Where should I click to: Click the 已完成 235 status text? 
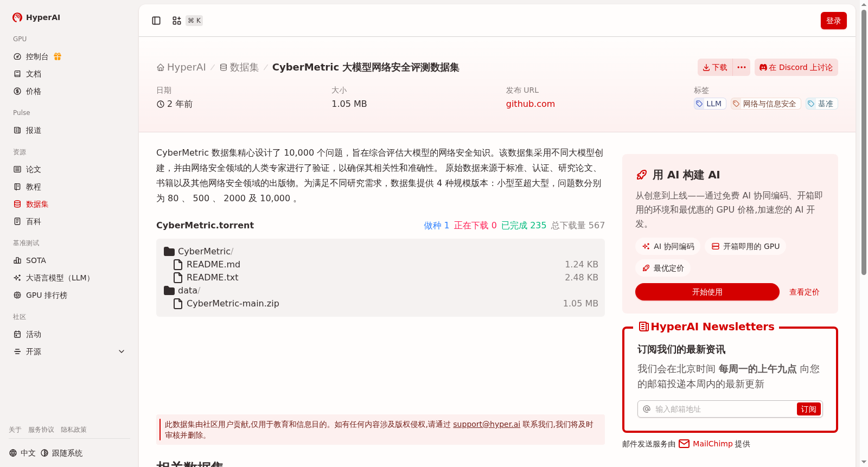coord(524,225)
